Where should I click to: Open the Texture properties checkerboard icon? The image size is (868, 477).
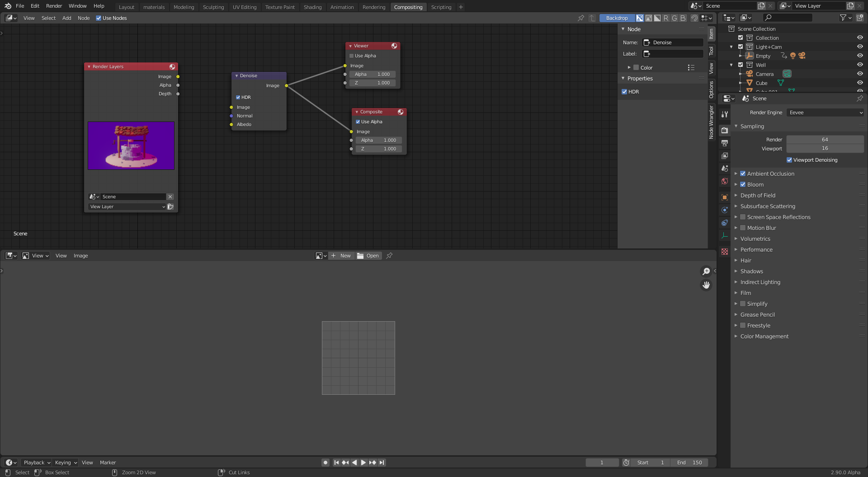click(725, 252)
